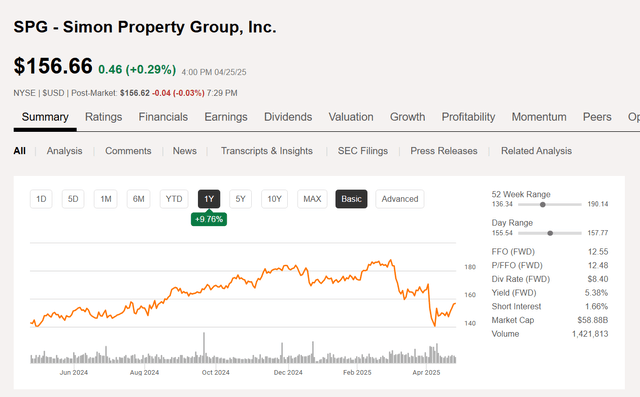Toggle the Basic chart mode
The image size is (640, 397).
click(351, 199)
